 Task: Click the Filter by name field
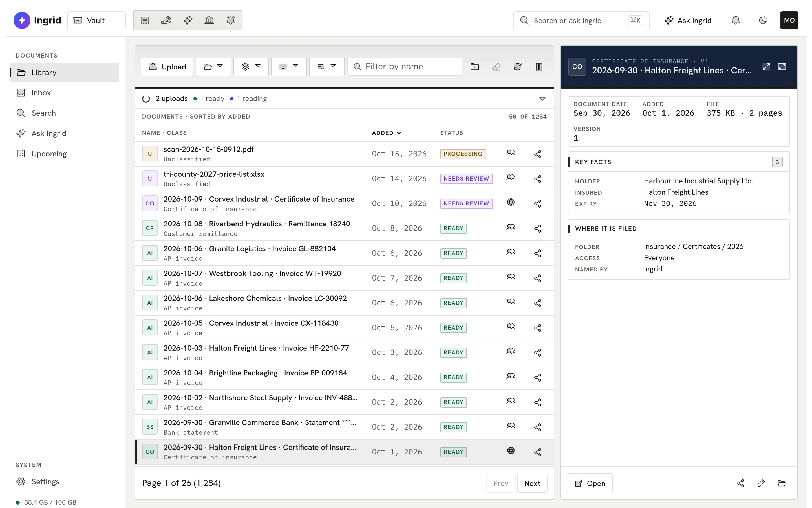click(x=405, y=67)
